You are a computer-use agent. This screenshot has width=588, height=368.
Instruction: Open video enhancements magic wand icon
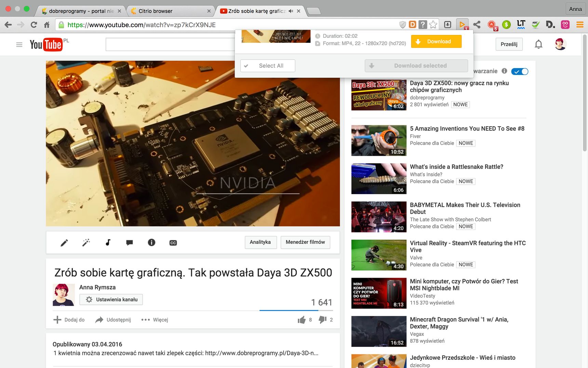click(x=86, y=243)
